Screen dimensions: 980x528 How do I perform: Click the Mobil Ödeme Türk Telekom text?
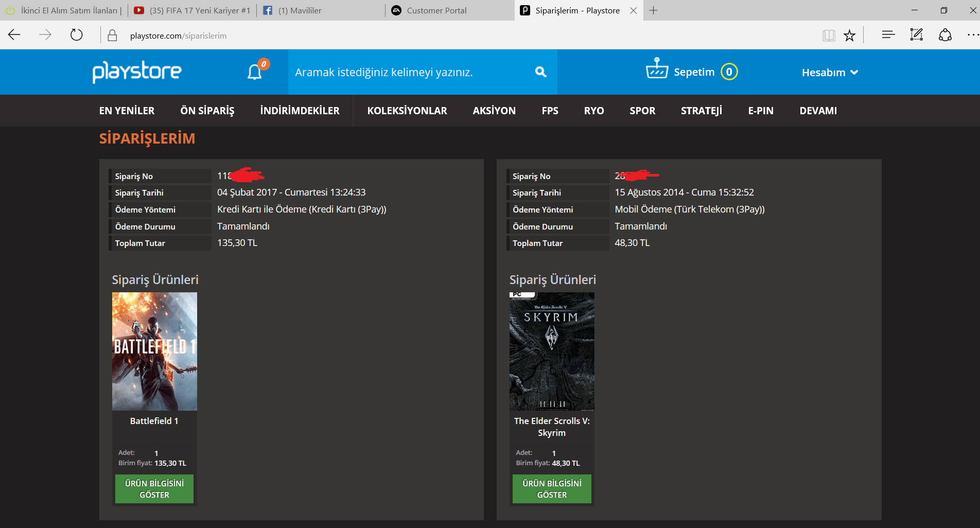tap(690, 209)
